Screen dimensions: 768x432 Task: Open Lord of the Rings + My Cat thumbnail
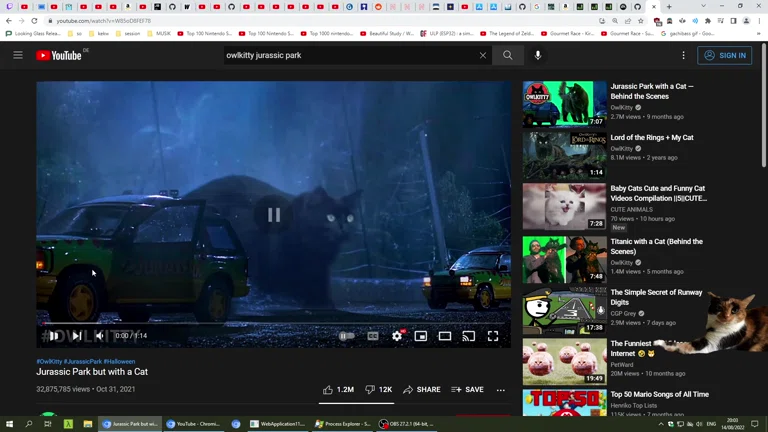click(564, 155)
